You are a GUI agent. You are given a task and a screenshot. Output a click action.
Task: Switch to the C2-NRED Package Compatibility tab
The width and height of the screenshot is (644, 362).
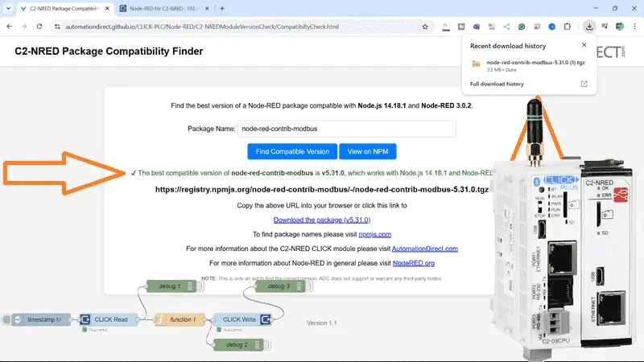65,9
